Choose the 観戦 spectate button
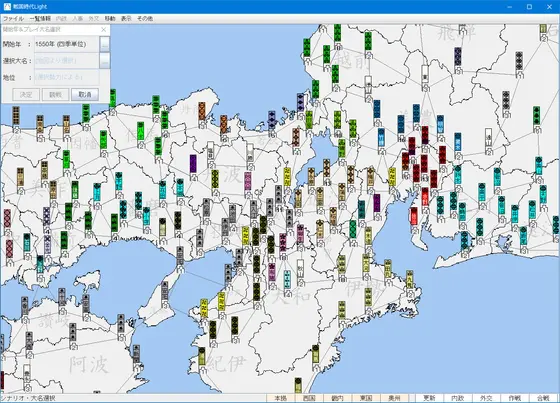This screenshot has height=403, width=560. tap(55, 95)
